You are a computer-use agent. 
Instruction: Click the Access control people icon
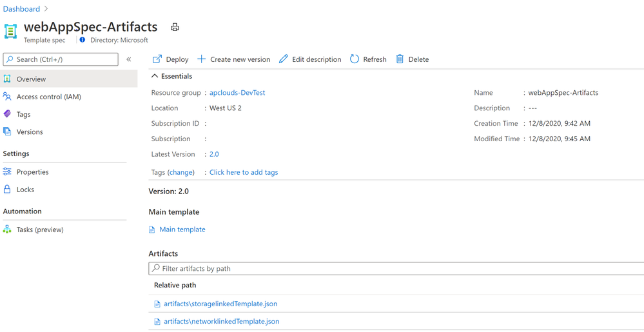[7, 97]
